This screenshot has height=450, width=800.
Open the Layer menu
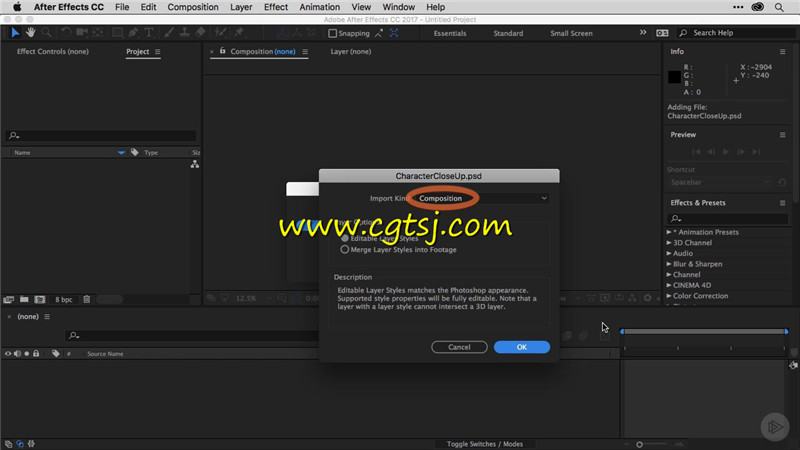(x=241, y=7)
